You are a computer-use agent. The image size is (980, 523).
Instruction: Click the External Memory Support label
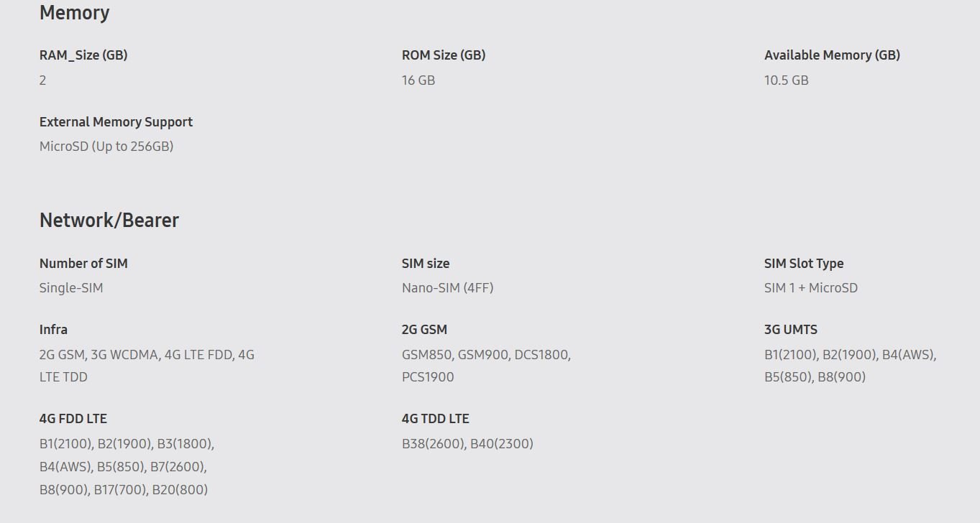(x=116, y=122)
